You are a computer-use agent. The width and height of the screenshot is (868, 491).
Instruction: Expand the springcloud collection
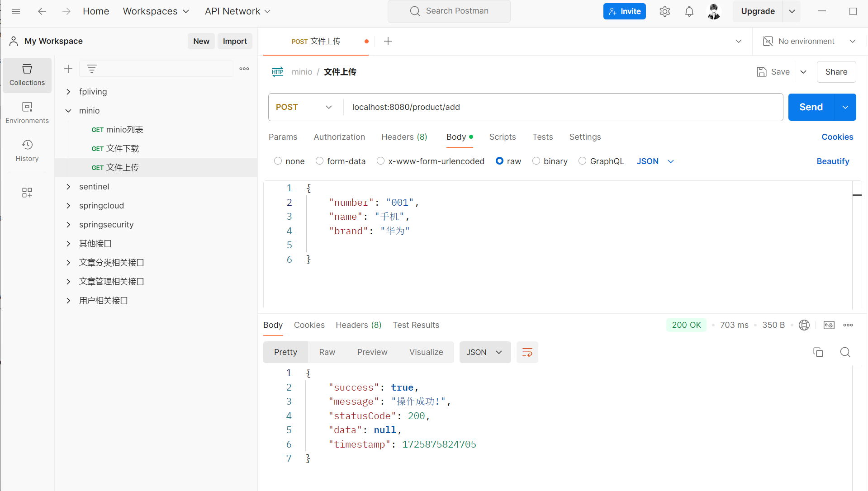(x=68, y=206)
